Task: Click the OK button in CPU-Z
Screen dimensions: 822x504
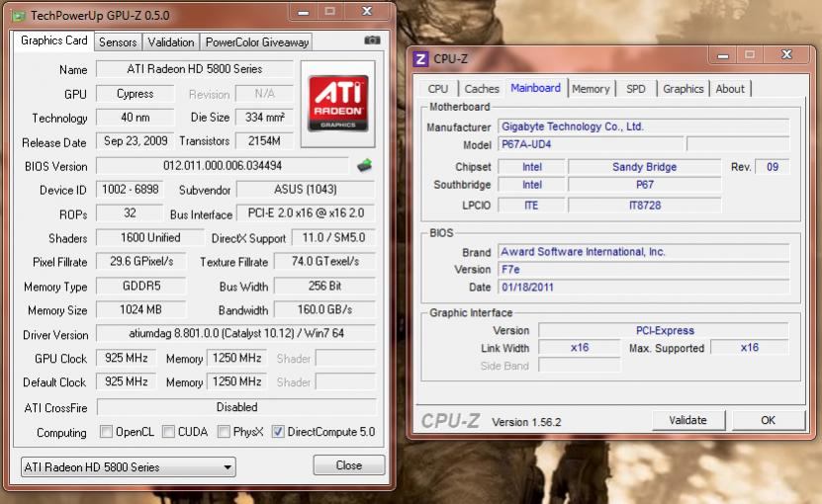Action: 768,420
